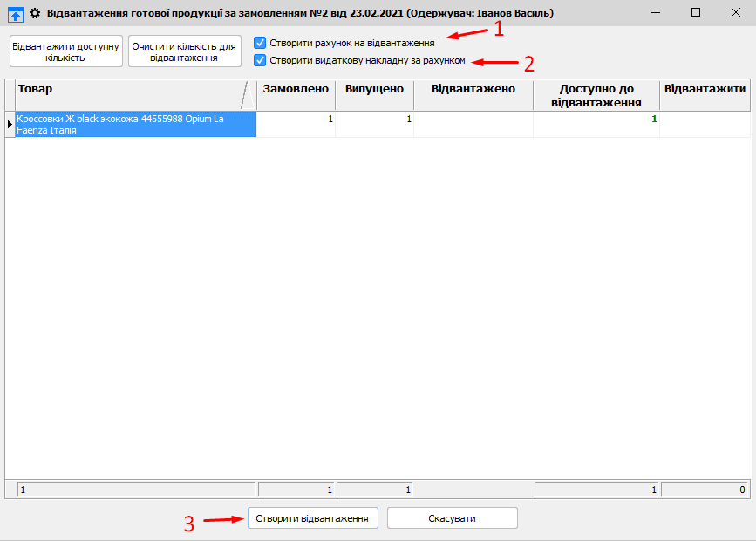Viewport: 756px width, 541px height.
Task: Sort by the 'Замовлено' column header
Action: (296, 89)
